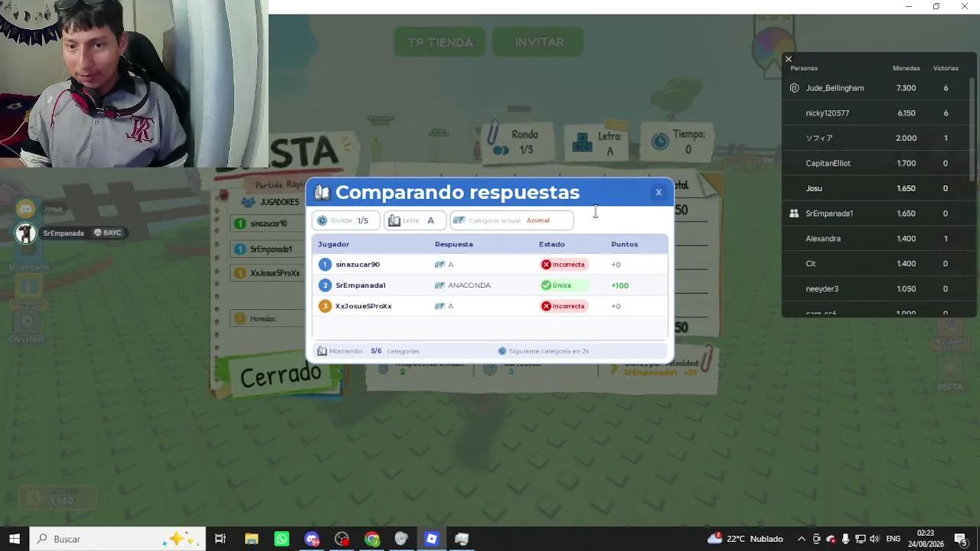Click the Siguiente categoría countdown text
This screenshot has width=980, height=551.
pyautogui.click(x=548, y=350)
